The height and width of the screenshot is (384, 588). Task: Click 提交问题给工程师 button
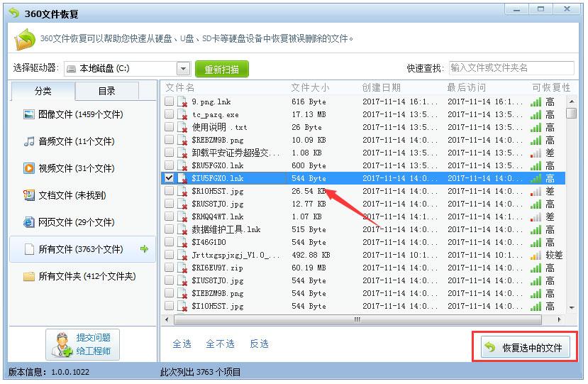[82, 344]
